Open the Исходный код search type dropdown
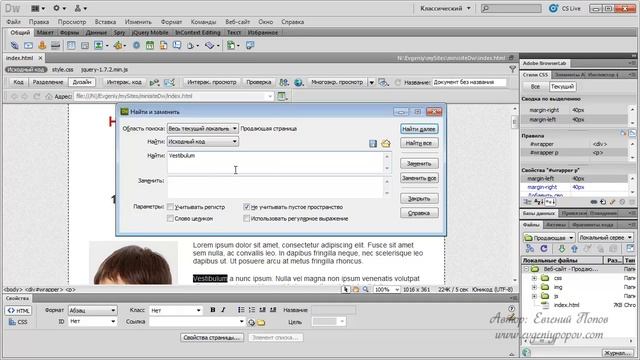Viewport: 640px width, 360px height. [202, 142]
